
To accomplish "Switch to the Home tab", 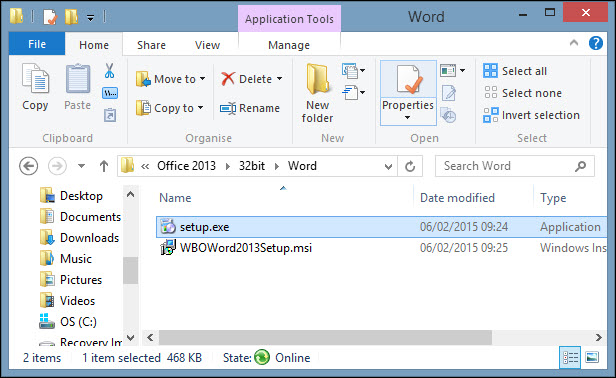I will pyautogui.click(x=94, y=45).
